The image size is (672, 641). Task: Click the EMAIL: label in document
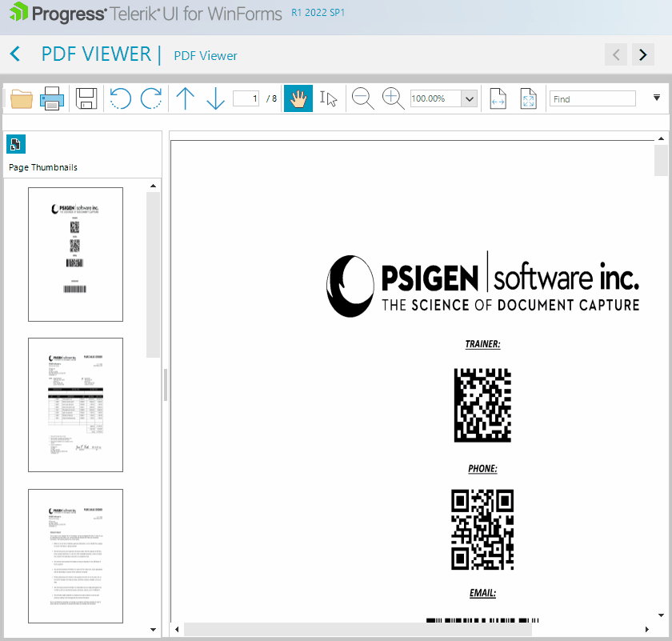[x=482, y=593]
